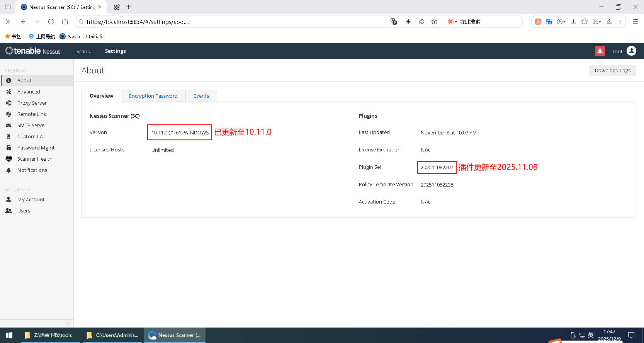Open the Scans menu in the header

83,51
